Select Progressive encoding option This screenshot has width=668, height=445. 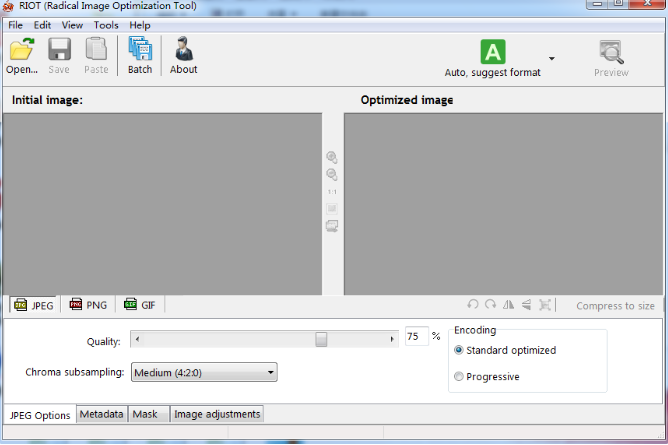[x=460, y=377]
